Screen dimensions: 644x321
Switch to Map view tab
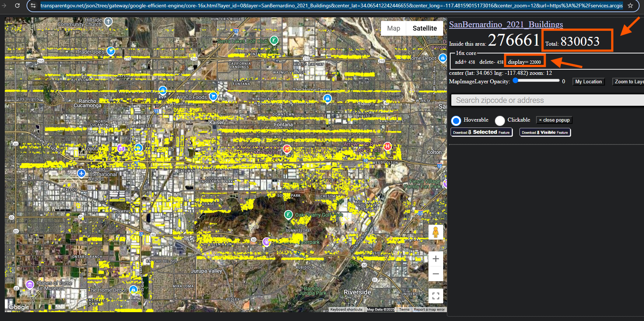393,28
